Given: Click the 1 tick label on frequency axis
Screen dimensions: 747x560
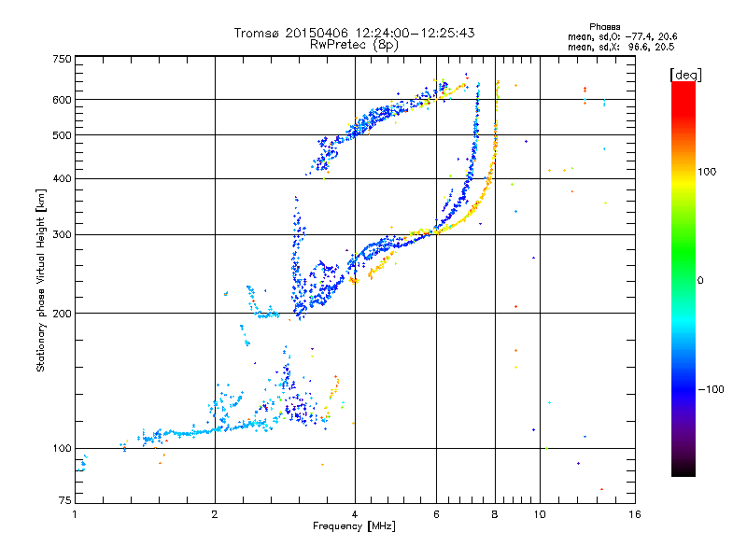Looking at the screenshot, I should click(75, 514).
